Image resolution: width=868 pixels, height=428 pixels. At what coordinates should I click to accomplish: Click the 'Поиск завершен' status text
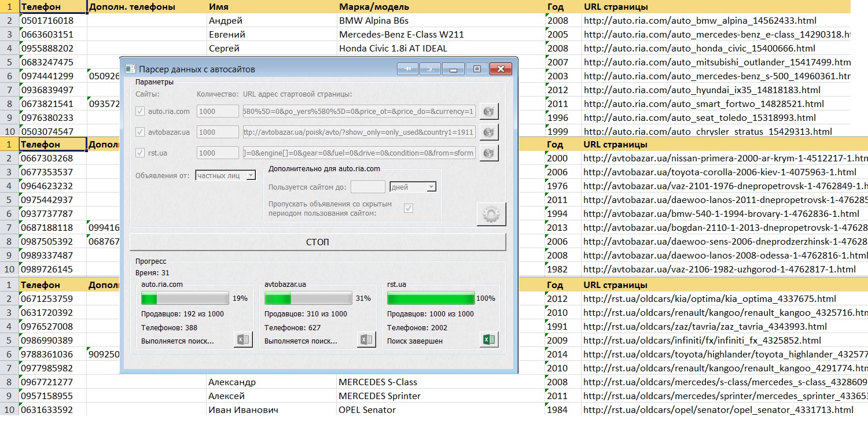click(x=415, y=341)
